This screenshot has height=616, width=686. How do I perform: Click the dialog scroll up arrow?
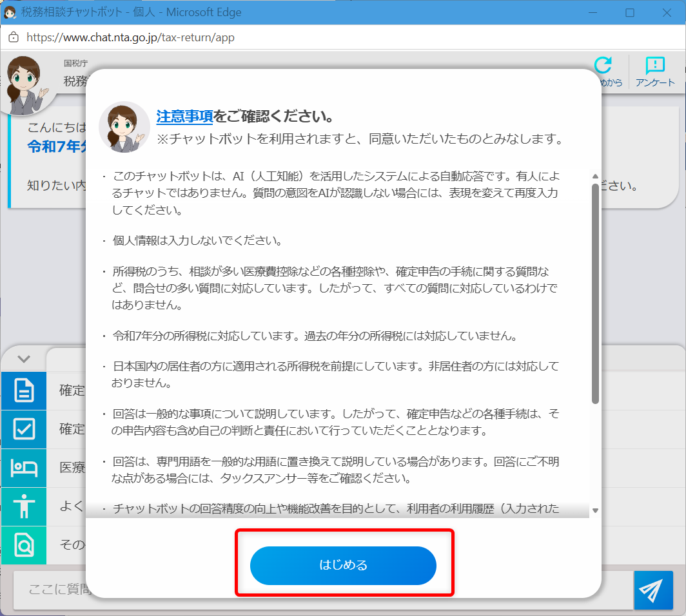point(595,176)
